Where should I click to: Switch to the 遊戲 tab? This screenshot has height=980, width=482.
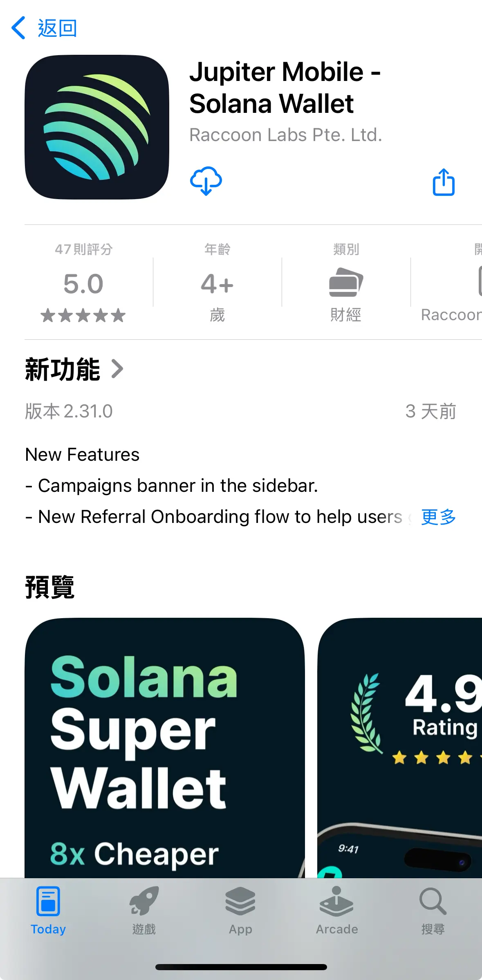pyautogui.click(x=144, y=910)
